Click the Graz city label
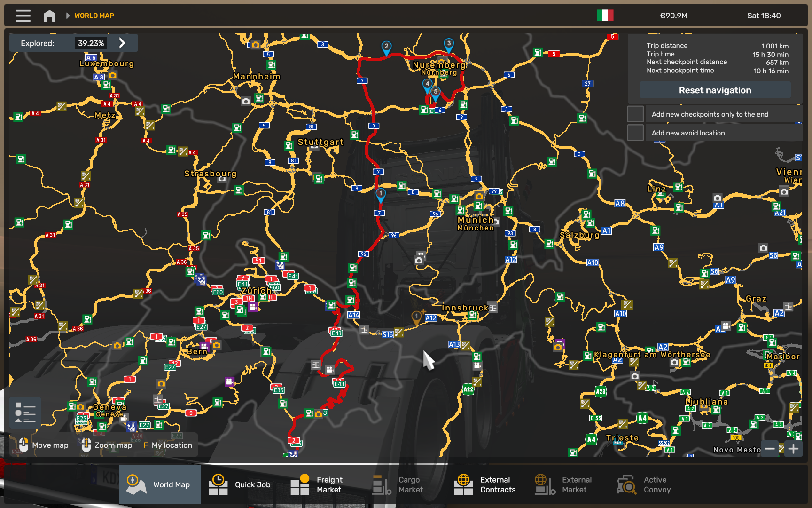Screen dimensions: 812x508 point(756,299)
